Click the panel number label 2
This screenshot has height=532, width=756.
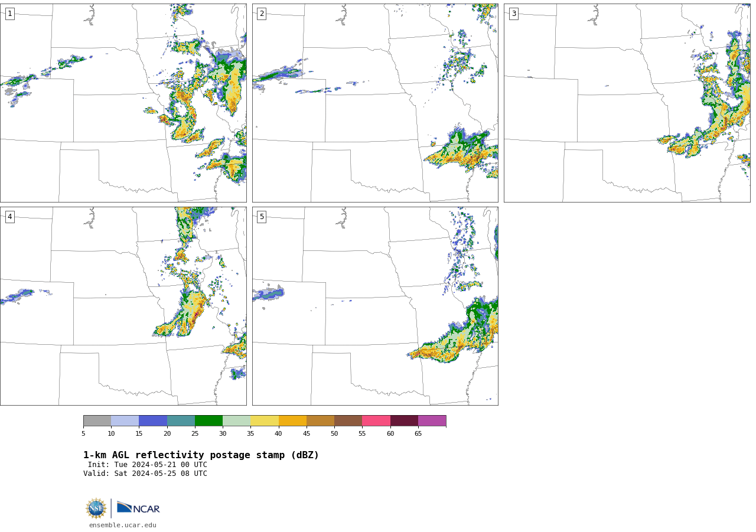click(x=262, y=14)
